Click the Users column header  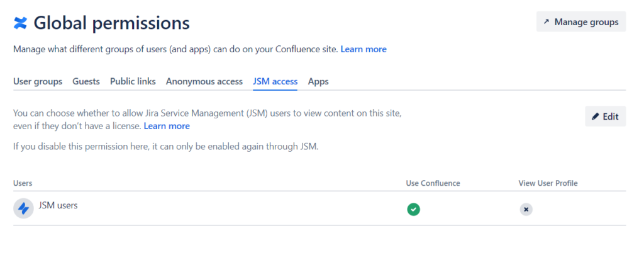23,183
